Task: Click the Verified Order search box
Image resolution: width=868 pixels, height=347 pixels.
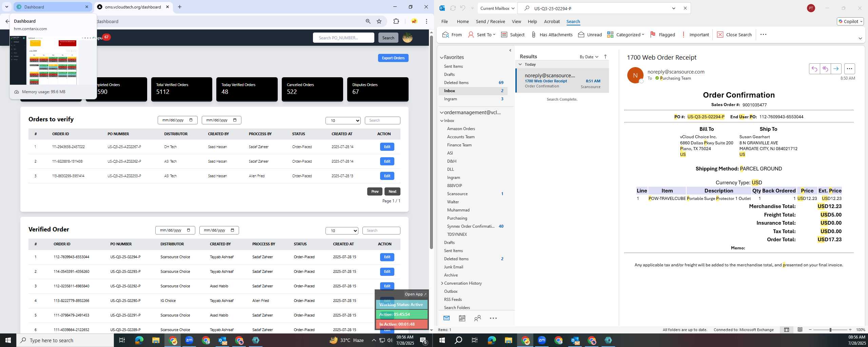Action: click(381, 230)
